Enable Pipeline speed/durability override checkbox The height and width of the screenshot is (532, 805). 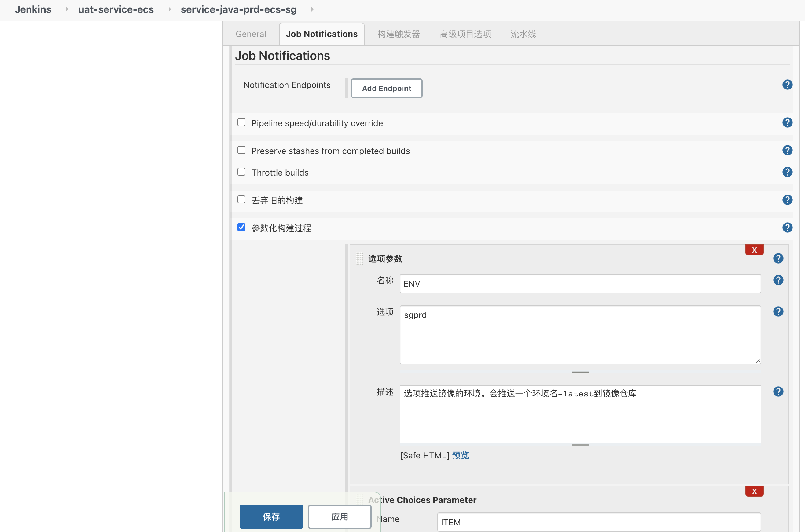pos(241,122)
